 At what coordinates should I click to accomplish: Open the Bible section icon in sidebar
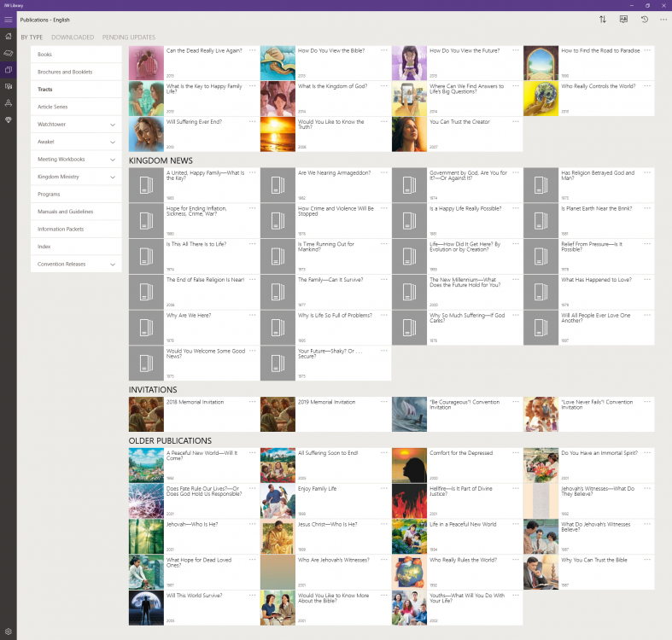click(9, 53)
